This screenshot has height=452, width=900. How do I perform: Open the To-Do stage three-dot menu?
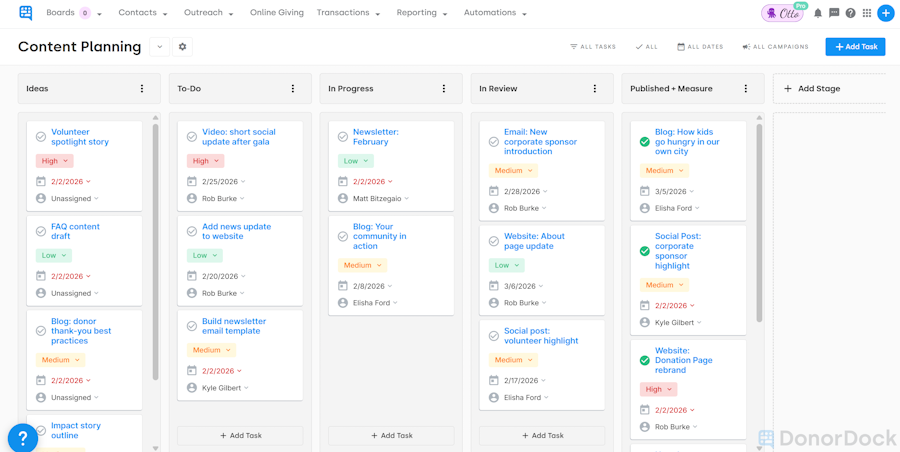point(293,88)
